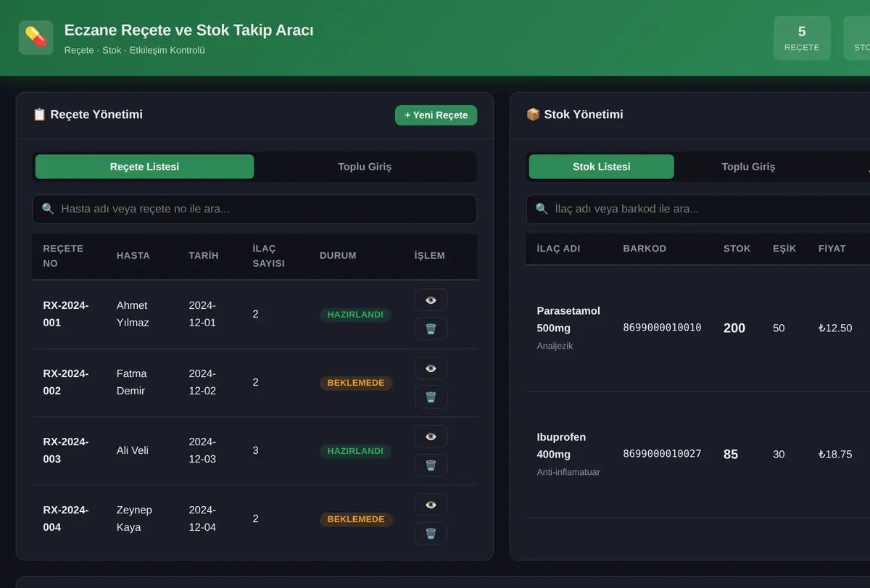Select prescription number RX-2024-002
The image size is (870, 588).
pos(66,382)
